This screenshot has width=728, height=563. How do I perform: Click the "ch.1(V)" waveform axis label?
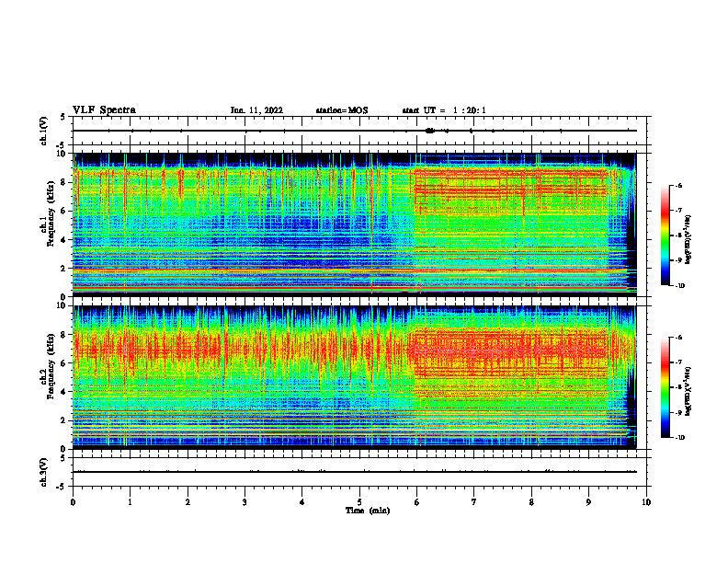point(43,131)
